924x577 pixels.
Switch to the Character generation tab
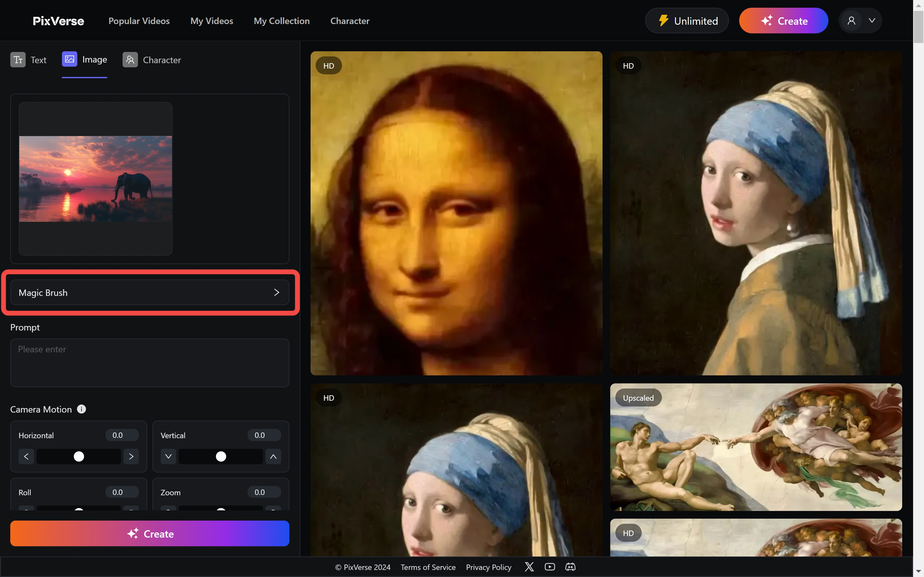(151, 60)
